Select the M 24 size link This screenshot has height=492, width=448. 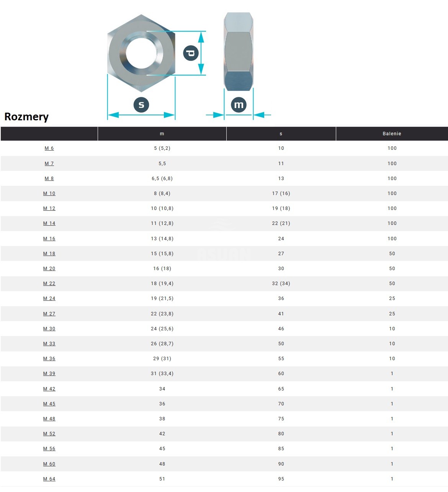point(49,298)
